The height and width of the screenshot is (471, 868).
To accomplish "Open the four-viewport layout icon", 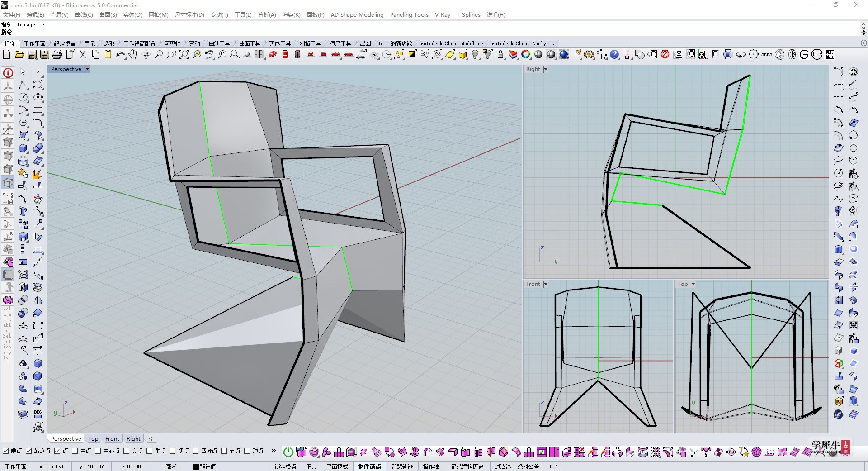I will [x=259, y=55].
